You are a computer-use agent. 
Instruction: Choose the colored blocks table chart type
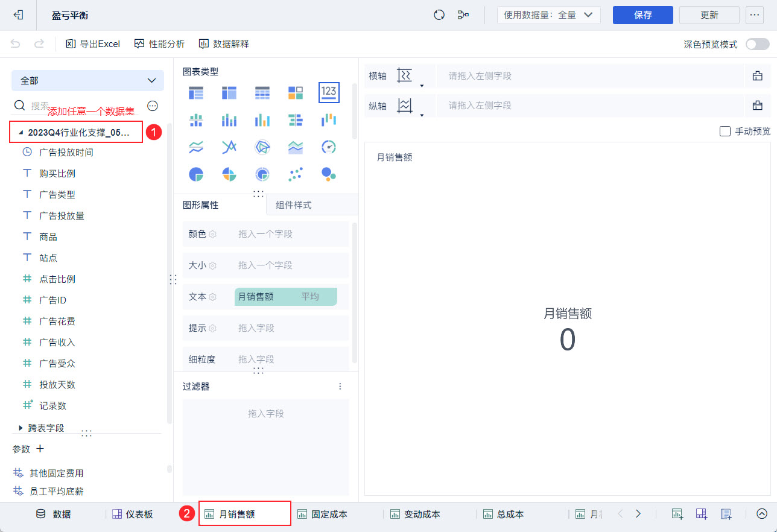click(x=296, y=92)
